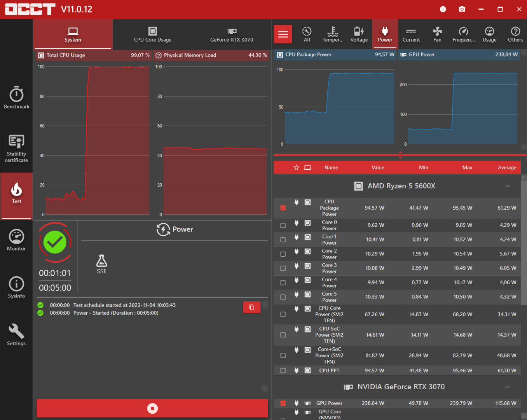The height and width of the screenshot is (420, 527).
Task: Open the Stability certificate page
Action: click(16, 149)
